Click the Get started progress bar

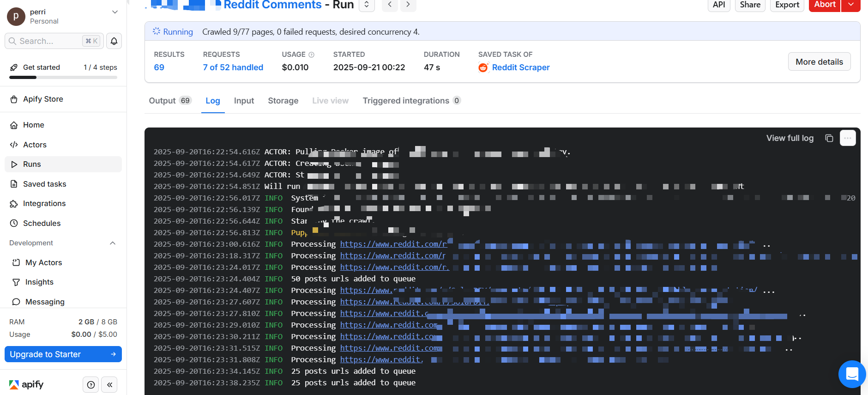coord(63,77)
